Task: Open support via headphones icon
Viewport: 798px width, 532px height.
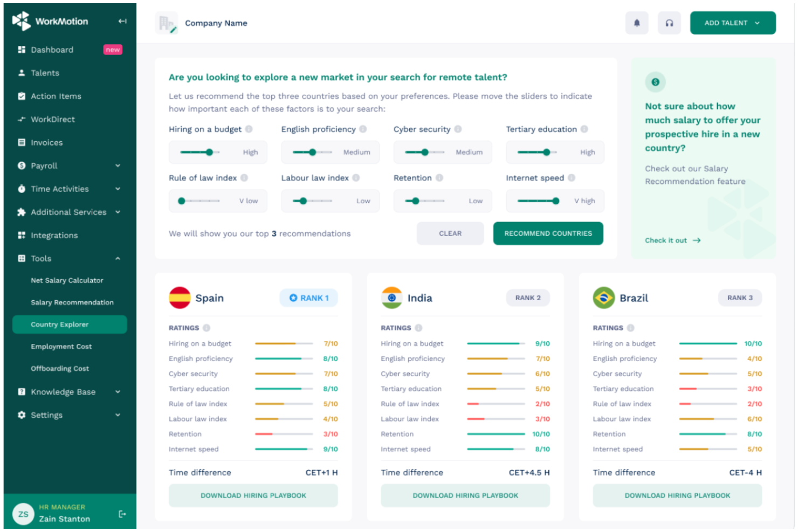Action: click(x=669, y=23)
